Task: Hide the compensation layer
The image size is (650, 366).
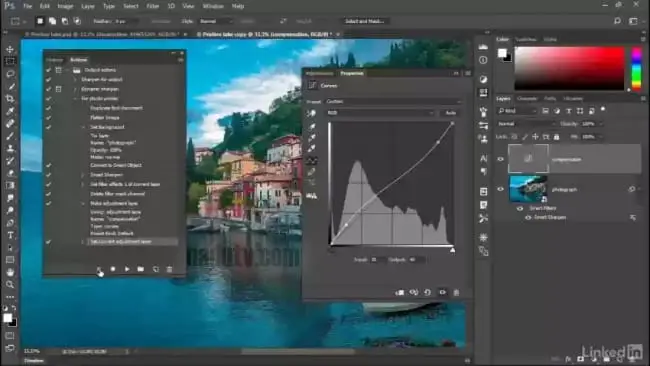Action: pos(500,159)
